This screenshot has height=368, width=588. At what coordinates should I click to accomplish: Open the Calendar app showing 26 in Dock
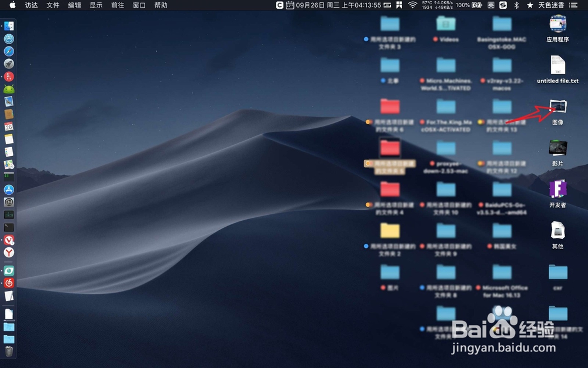8,125
